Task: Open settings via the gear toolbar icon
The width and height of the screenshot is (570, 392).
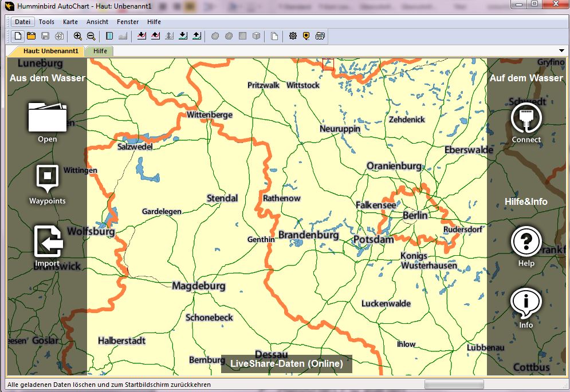Action: pos(293,36)
